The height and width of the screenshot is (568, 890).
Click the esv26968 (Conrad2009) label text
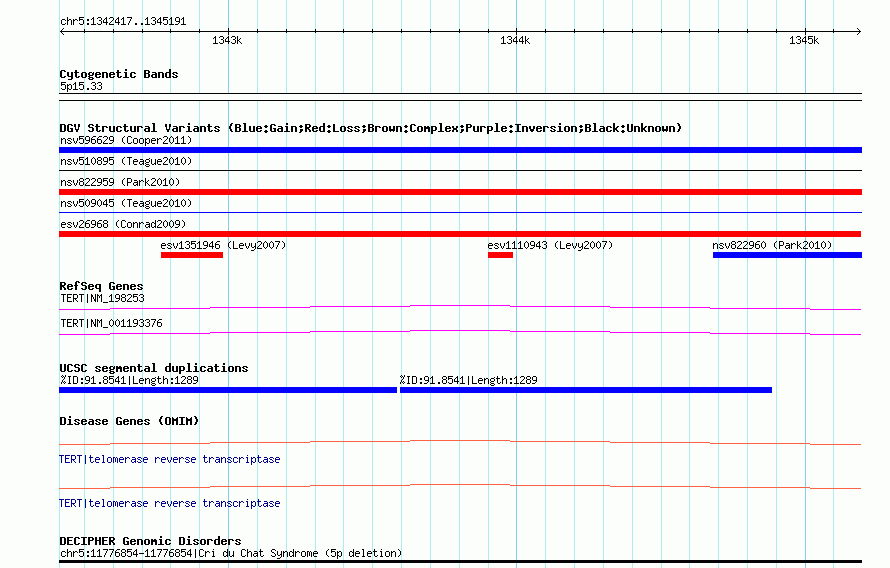pyautogui.click(x=123, y=224)
